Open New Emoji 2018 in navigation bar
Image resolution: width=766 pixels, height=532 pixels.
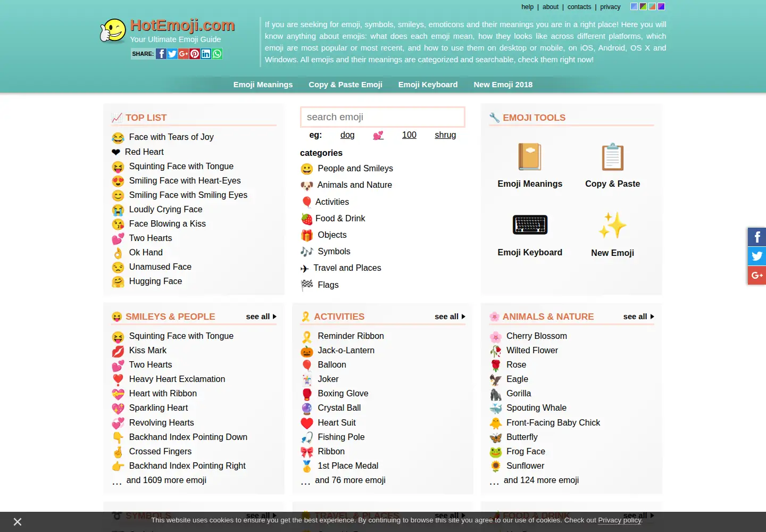click(x=503, y=85)
